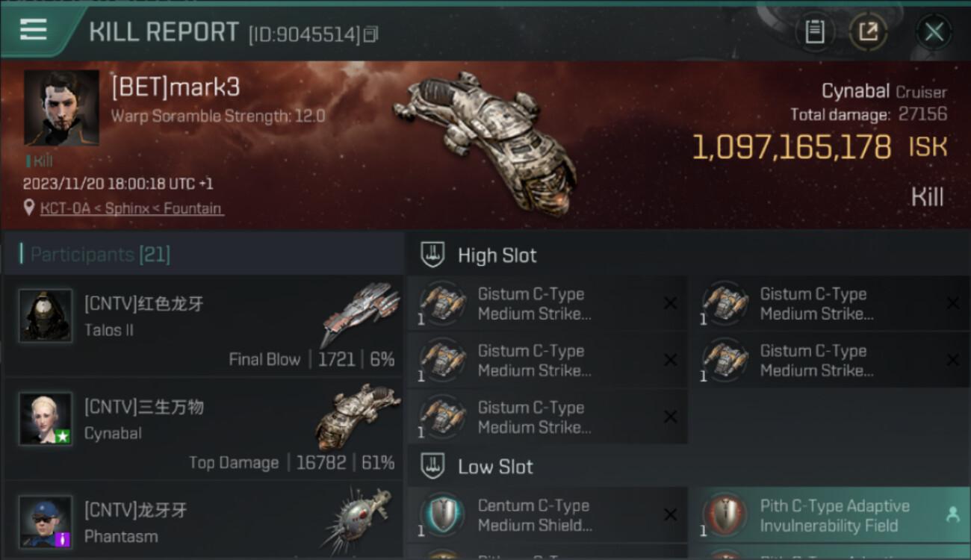
Task: Open the mark3 pilot portrait
Action: (x=61, y=108)
